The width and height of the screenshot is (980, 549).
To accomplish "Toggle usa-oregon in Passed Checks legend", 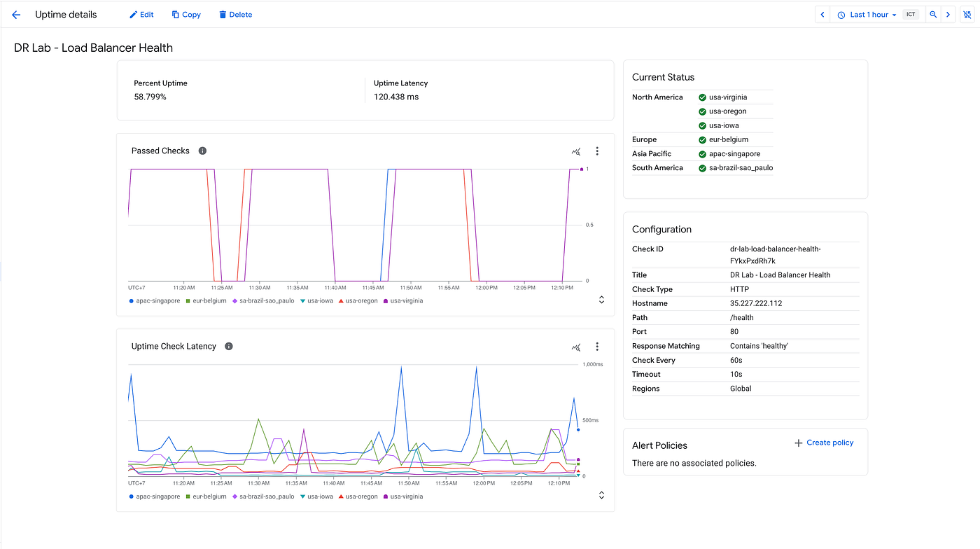I will (358, 301).
